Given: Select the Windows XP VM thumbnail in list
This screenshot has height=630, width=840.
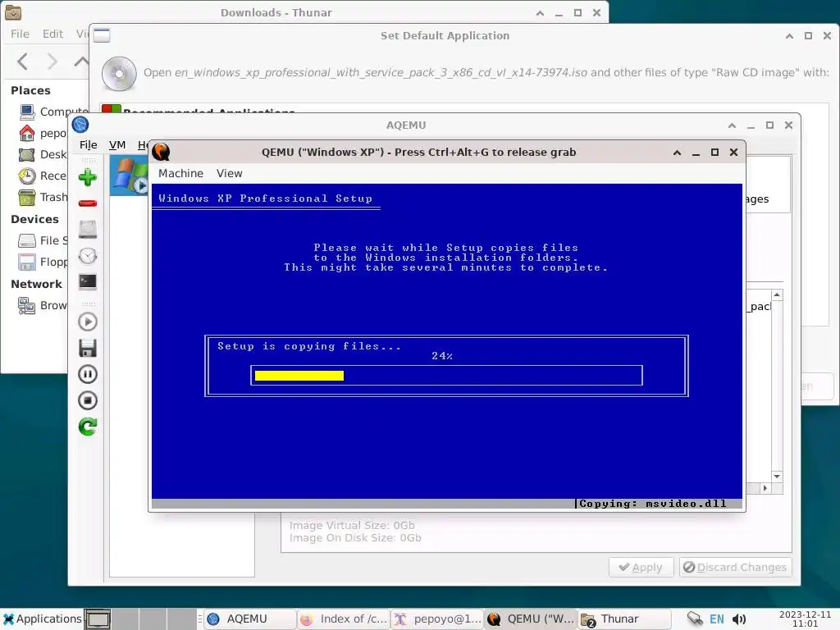Looking at the screenshot, I should tap(129, 176).
